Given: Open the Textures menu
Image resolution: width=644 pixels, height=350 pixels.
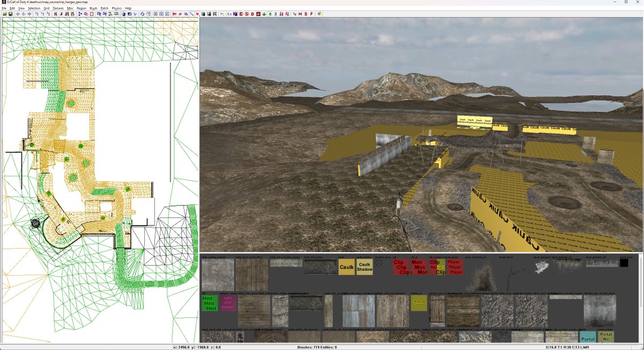Looking at the screenshot, I should pyautogui.click(x=58, y=9).
